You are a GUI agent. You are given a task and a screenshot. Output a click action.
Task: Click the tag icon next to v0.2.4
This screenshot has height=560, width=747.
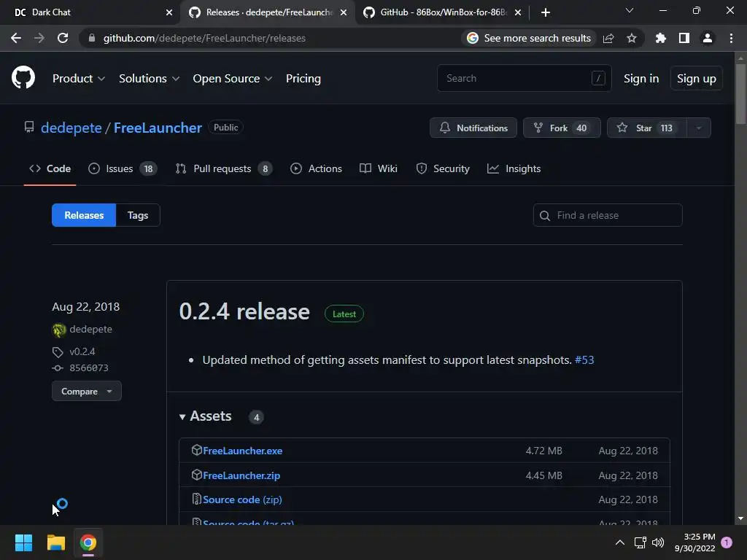pos(58,352)
